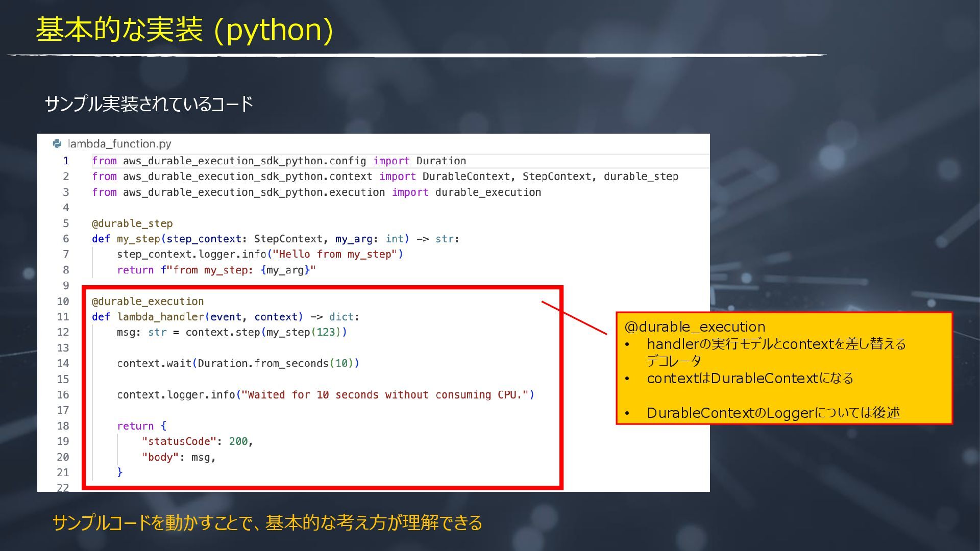
Task: Click the @durable_execution decorator on line 10
Action: [x=148, y=302]
